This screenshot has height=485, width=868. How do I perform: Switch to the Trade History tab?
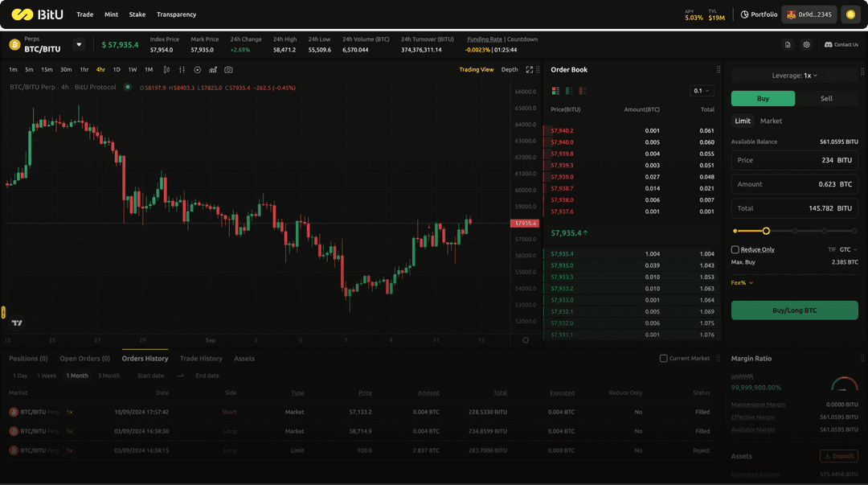201,359
